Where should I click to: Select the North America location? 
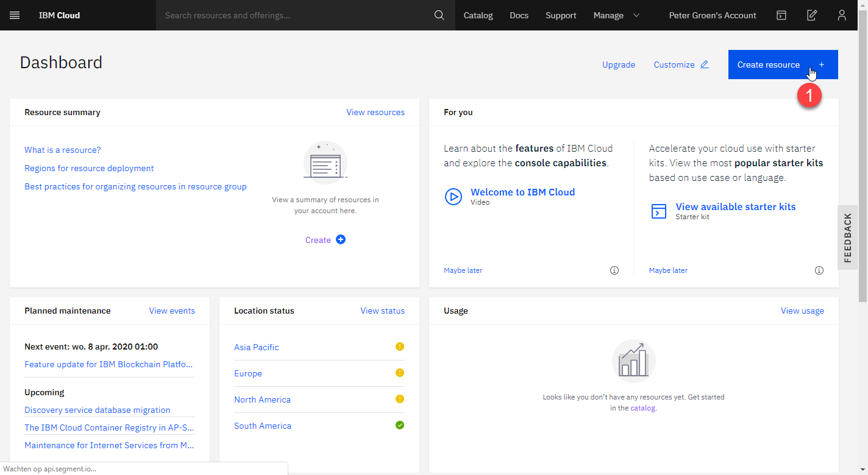coord(262,399)
